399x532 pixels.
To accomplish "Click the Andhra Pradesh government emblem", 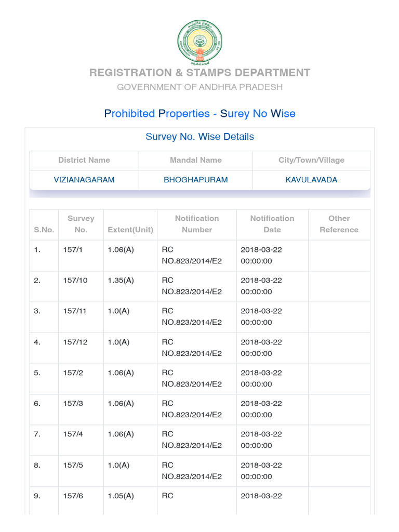I will pos(199,41).
